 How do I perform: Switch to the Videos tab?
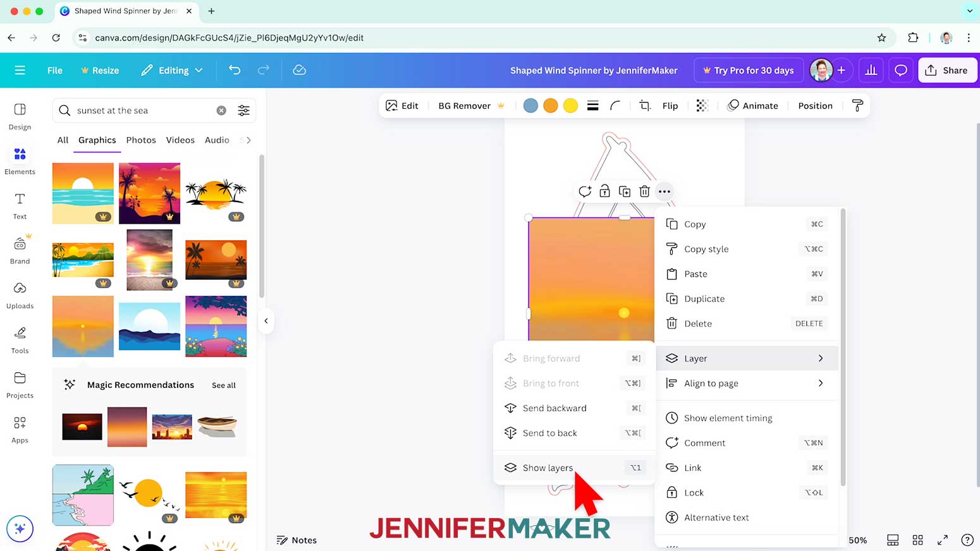180,140
